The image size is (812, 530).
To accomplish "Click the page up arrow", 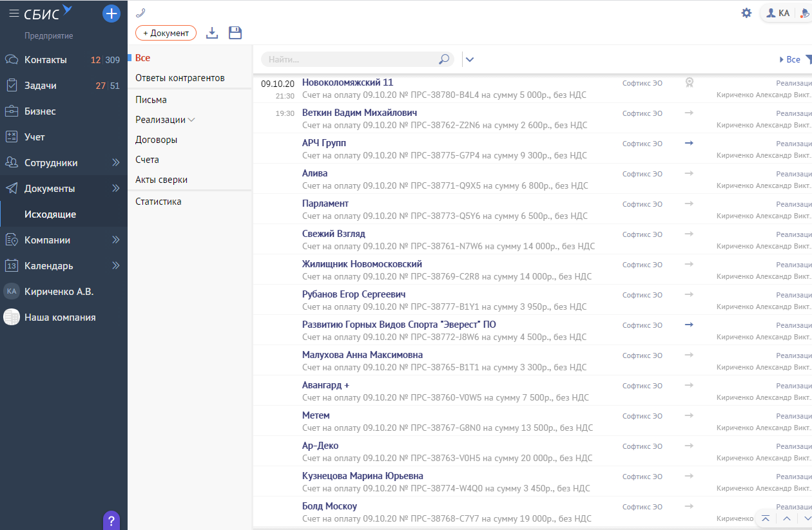I will coord(787,518).
